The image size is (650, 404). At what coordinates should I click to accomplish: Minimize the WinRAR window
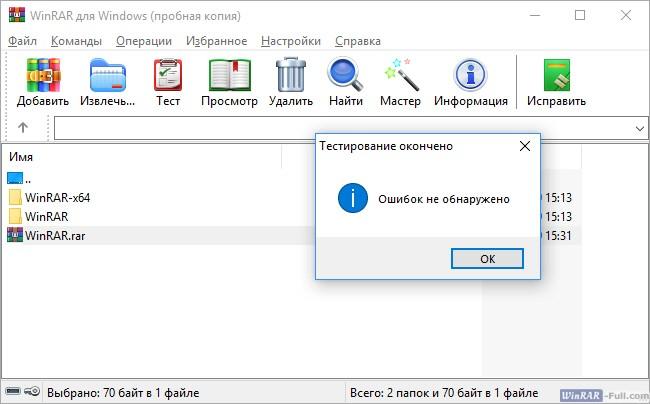tap(535, 15)
